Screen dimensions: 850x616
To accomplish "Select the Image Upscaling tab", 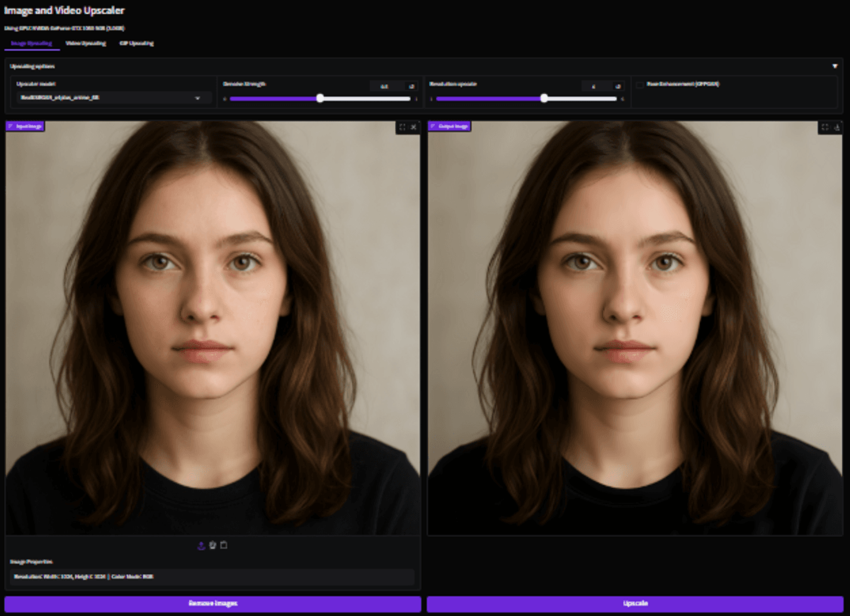I will 31,43.
